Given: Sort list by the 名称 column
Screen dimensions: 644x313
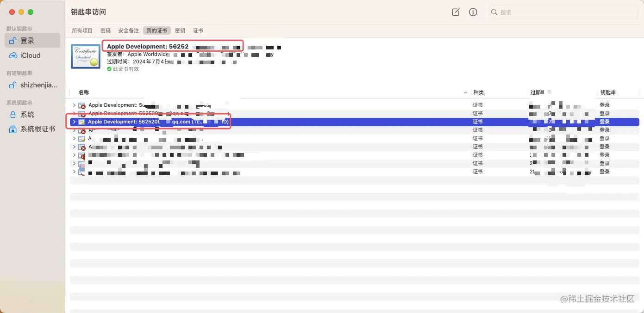Looking at the screenshot, I should point(84,92).
